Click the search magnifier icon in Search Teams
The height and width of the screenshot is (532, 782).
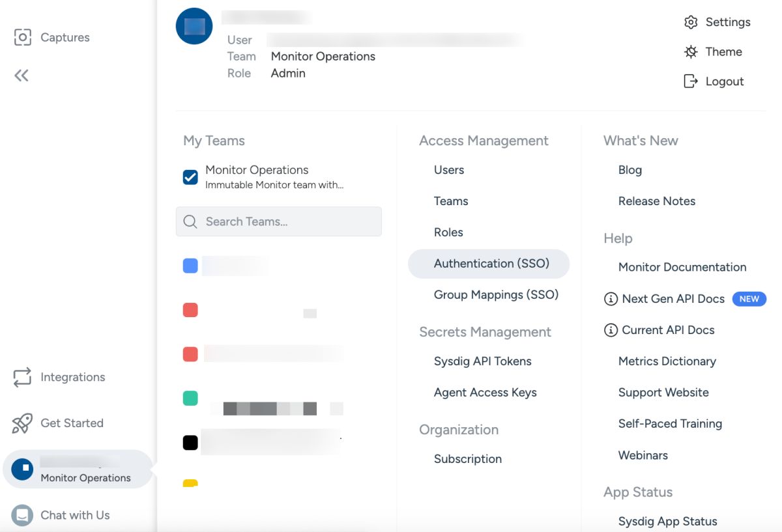(190, 221)
